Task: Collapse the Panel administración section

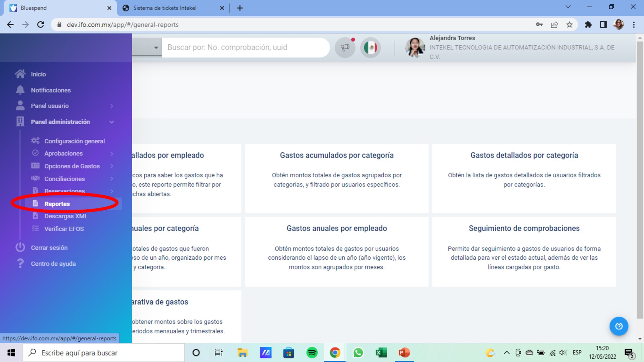Action: pyautogui.click(x=112, y=122)
